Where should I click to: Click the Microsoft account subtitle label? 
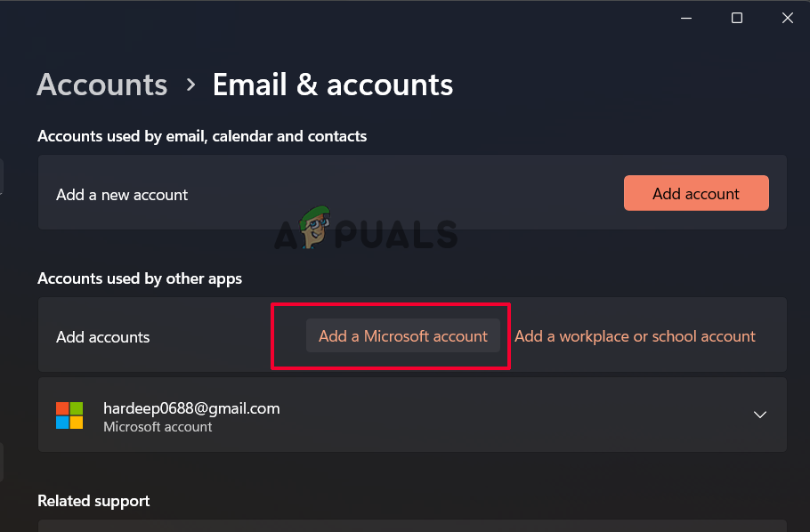158,427
